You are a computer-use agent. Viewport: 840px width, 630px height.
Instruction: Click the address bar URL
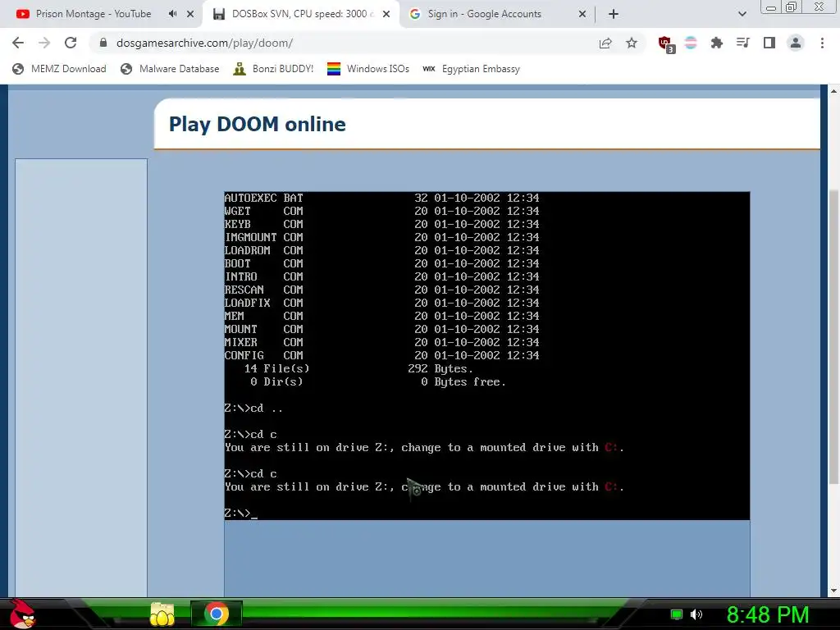tap(204, 43)
